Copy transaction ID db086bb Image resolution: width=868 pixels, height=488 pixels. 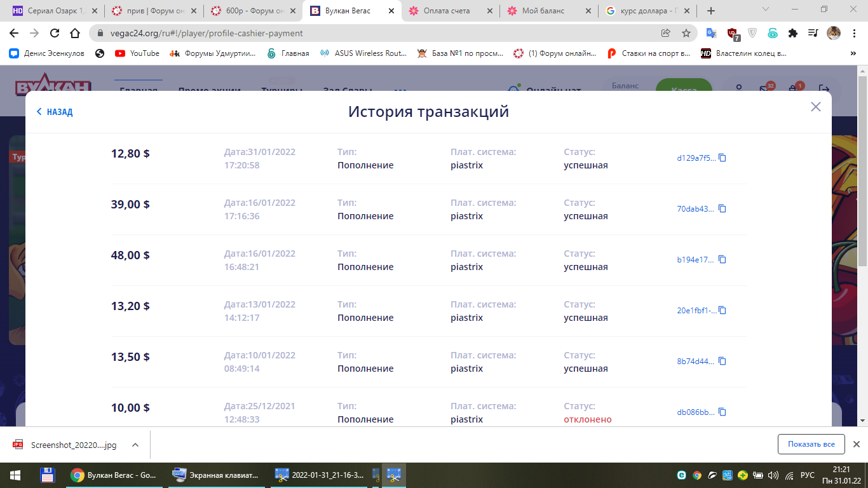722,412
